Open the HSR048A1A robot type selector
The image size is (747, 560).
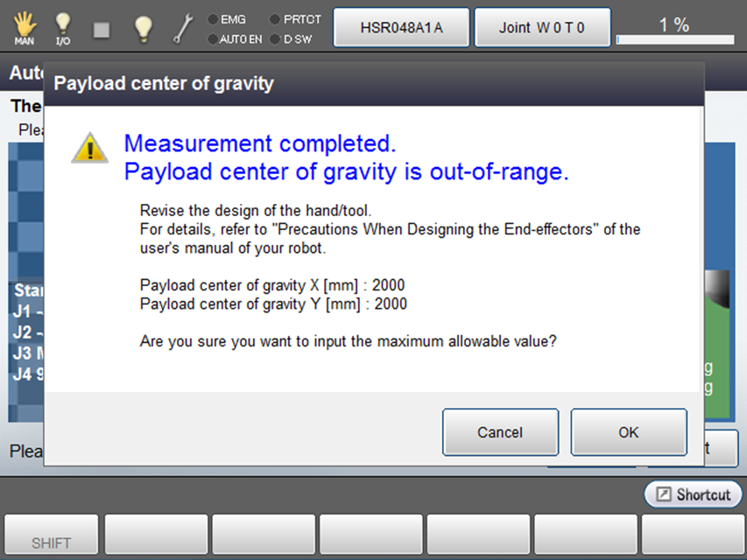[401, 28]
